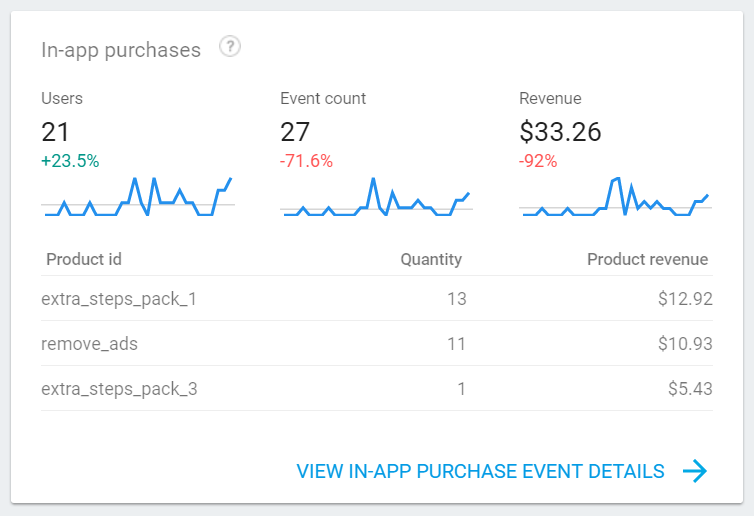
Task: Click the Users sparkline chart
Action: (x=137, y=198)
